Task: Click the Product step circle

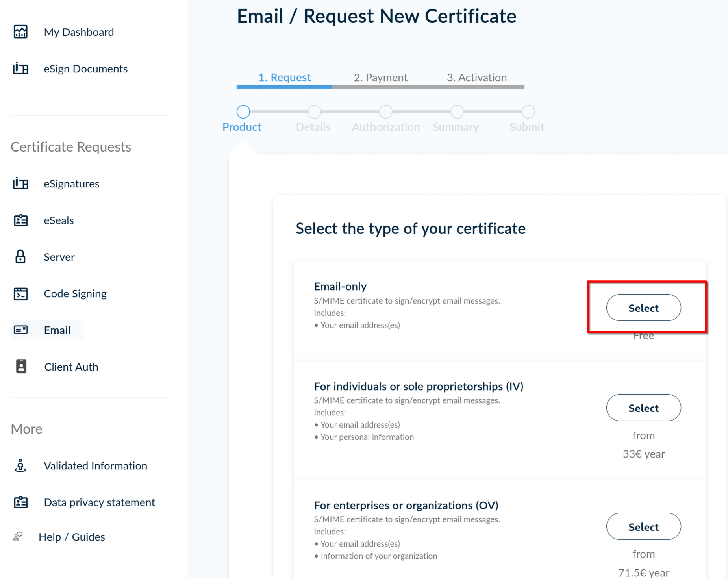Action: (x=243, y=112)
